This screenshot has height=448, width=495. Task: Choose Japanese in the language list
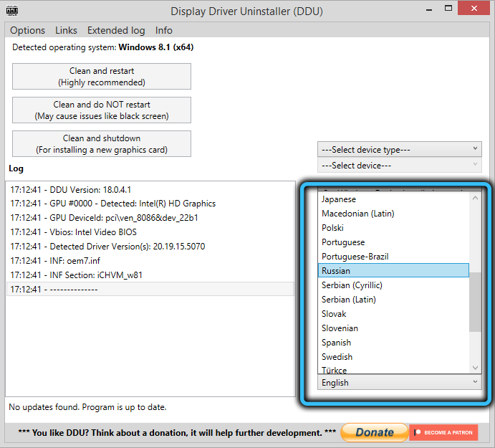coord(393,199)
